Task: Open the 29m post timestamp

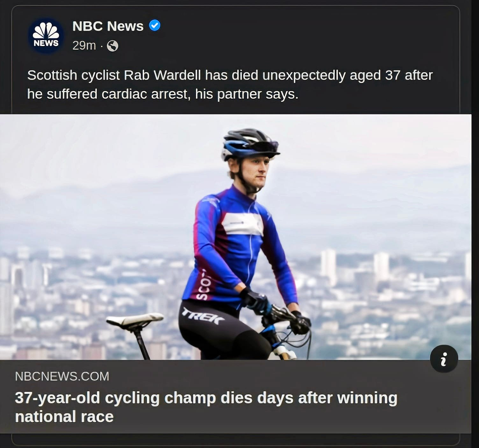Action: click(84, 46)
